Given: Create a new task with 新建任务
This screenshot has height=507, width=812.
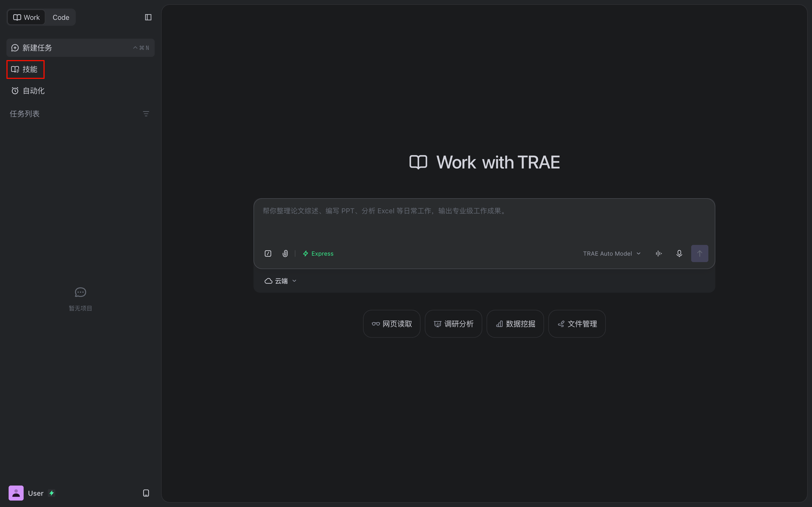Looking at the screenshot, I should [81, 48].
